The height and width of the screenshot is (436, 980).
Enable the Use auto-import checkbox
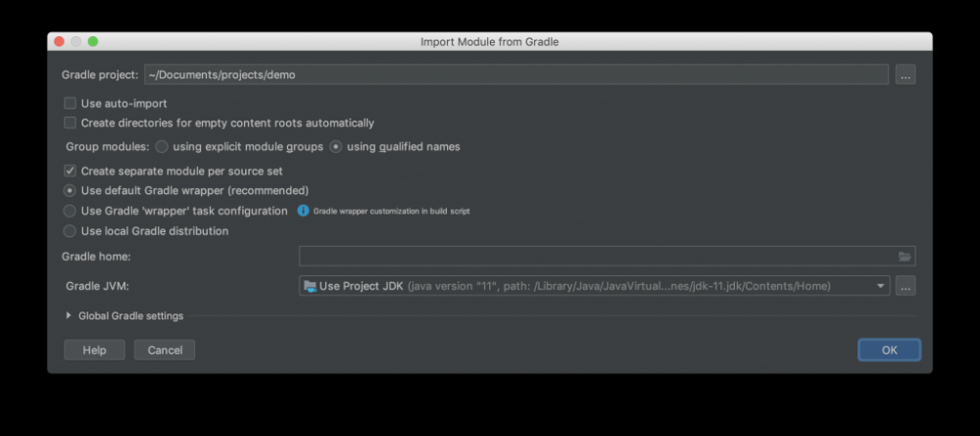(70, 103)
